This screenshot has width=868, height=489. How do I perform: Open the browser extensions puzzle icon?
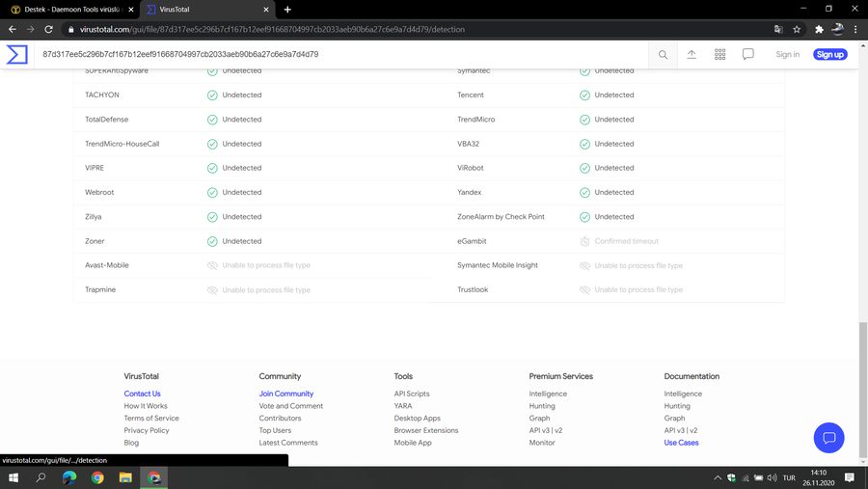(x=819, y=29)
